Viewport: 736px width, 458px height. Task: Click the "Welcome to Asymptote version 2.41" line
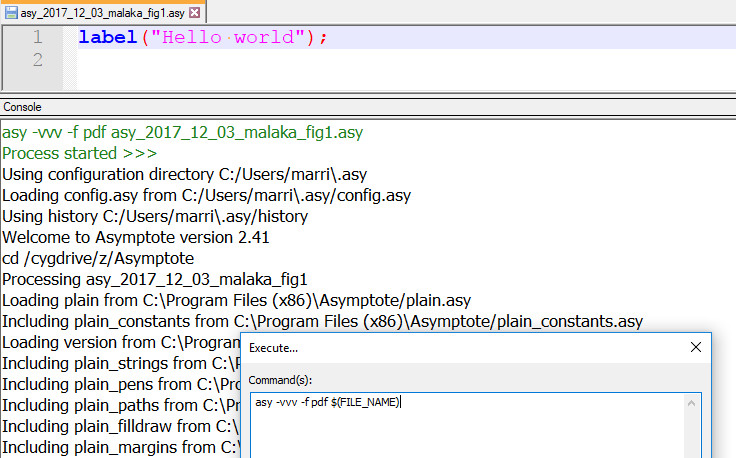coord(136,238)
